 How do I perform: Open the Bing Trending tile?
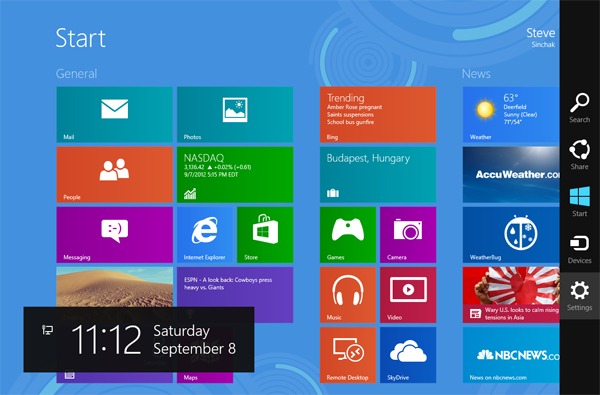[378, 114]
